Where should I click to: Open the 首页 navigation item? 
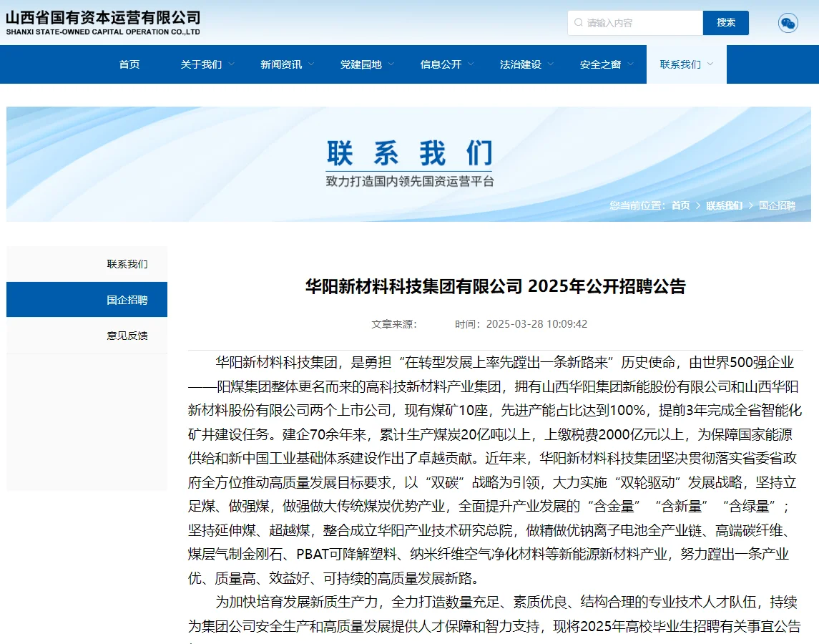pos(129,64)
